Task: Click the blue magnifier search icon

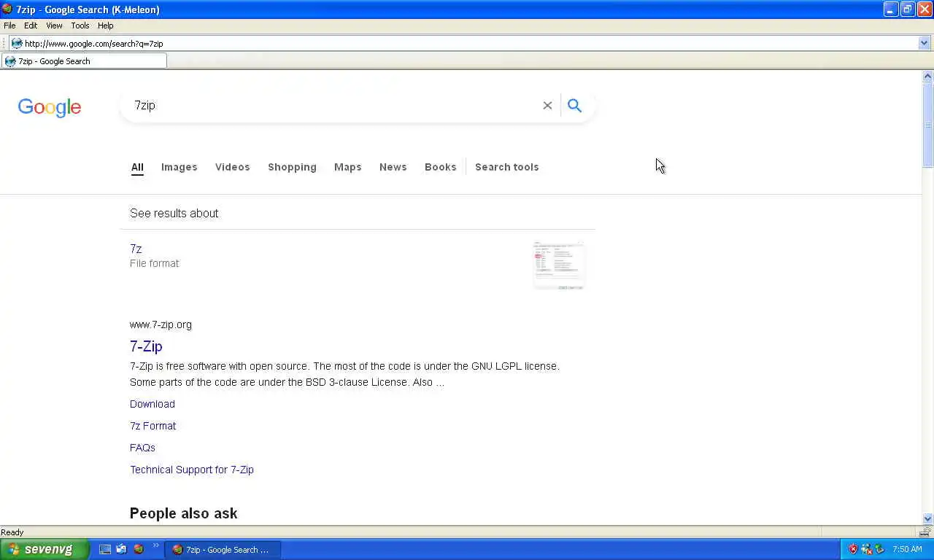Action: 574,106
